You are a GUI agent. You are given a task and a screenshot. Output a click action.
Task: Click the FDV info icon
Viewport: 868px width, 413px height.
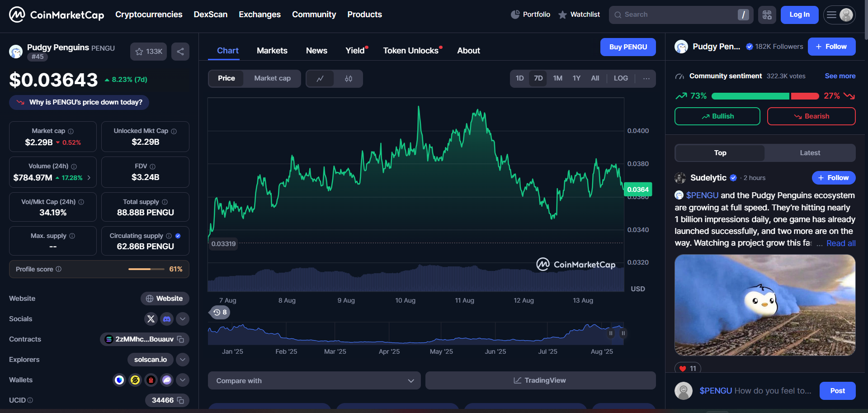pyautogui.click(x=153, y=166)
